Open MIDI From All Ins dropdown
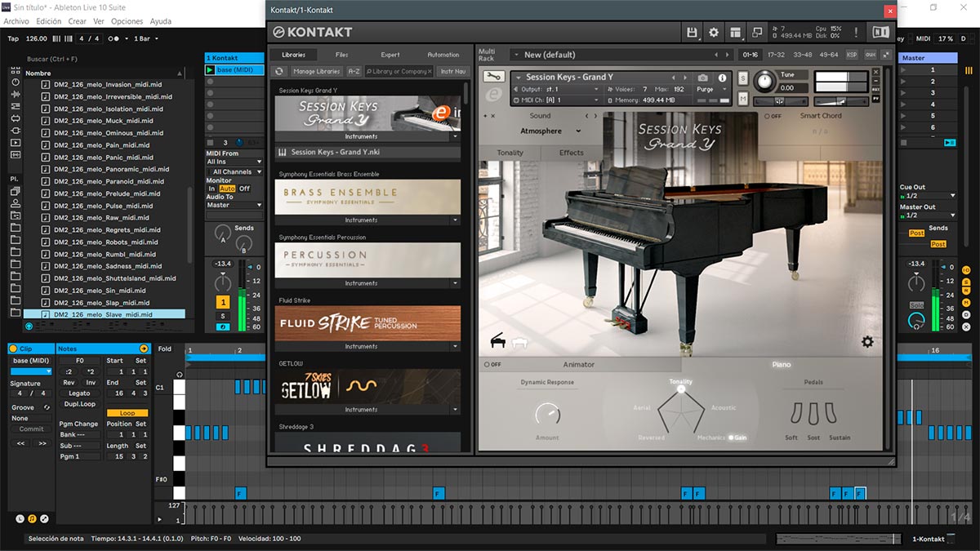This screenshot has width=980, height=551. point(234,162)
